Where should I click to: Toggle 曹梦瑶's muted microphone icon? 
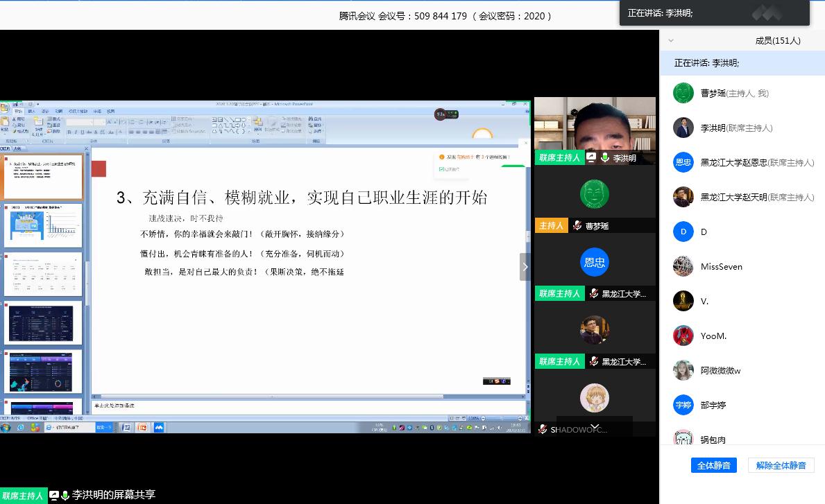pyautogui.click(x=577, y=226)
